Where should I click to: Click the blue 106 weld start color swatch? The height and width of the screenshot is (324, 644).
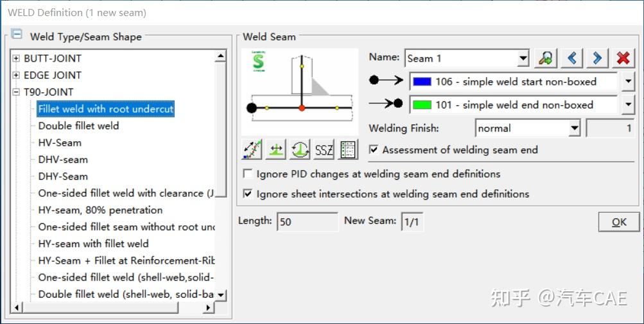(422, 81)
